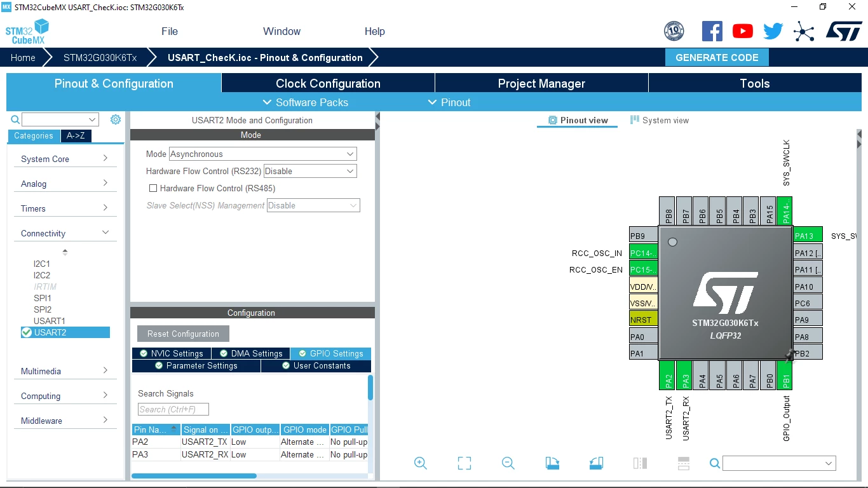Toggle the horizontal split view icon
The width and height of the screenshot is (868, 488).
(x=684, y=463)
